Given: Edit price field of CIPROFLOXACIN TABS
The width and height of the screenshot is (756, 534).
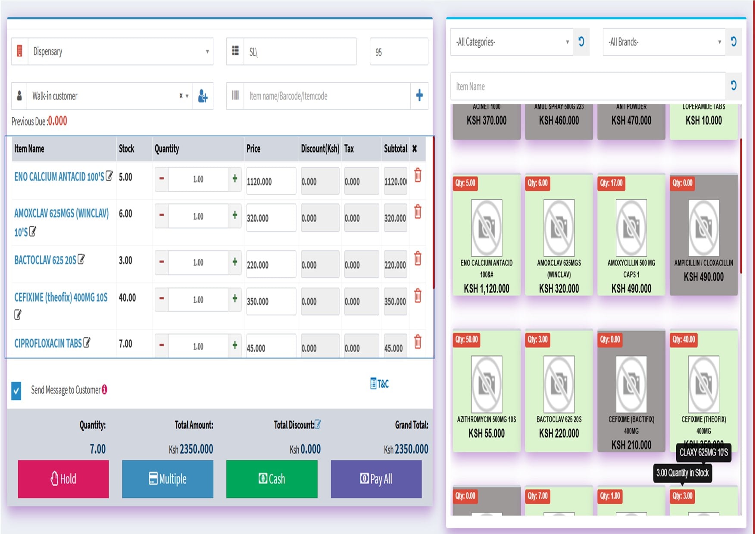Looking at the screenshot, I should click(271, 347).
